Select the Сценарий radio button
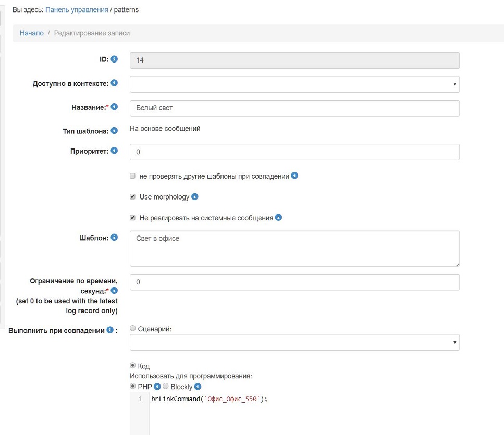This screenshot has height=435, width=504. 132,328
